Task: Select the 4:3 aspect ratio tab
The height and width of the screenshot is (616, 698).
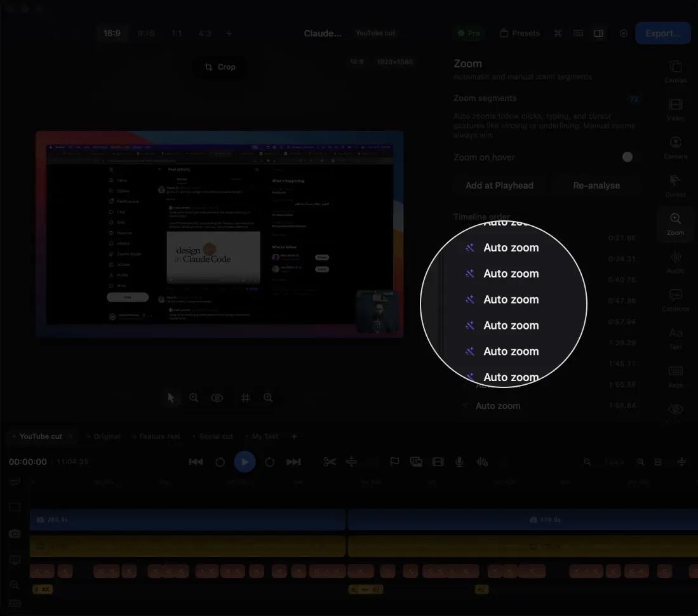Action: click(x=205, y=34)
